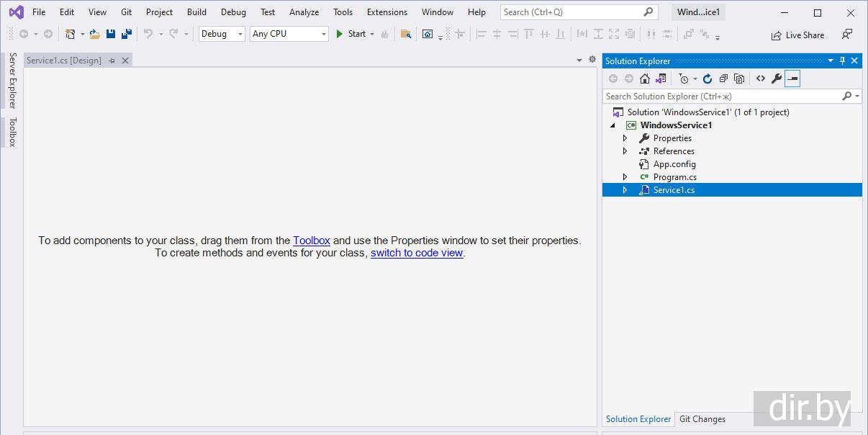Toggle auto-hide pin on Solution Explorer
This screenshot has width=868, height=435.
pos(843,61)
